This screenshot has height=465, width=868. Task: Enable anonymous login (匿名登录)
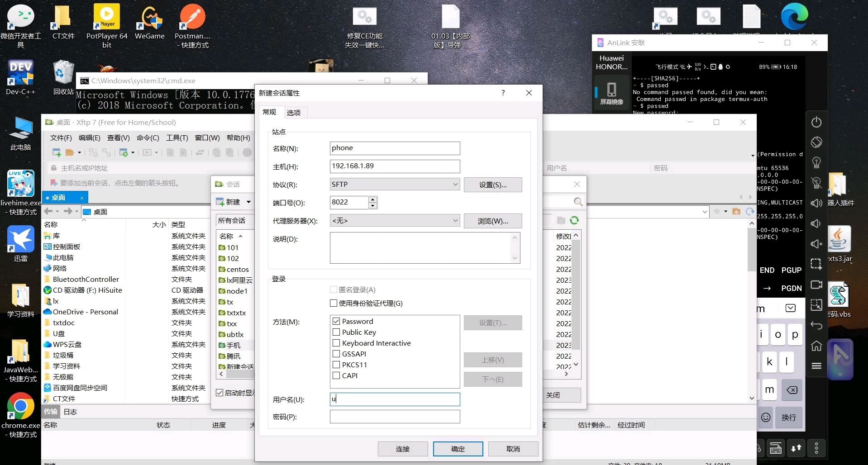334,289
